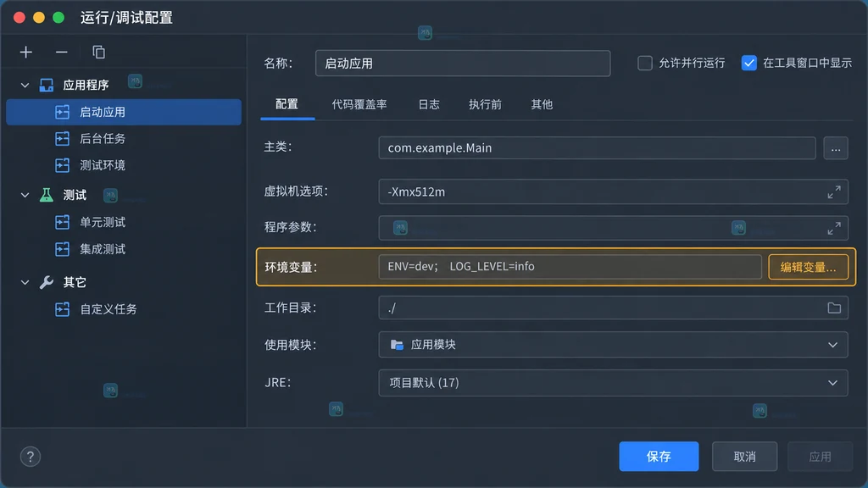
Task: Add a new configuration with plus icon
Action: [x=26, y=52]
